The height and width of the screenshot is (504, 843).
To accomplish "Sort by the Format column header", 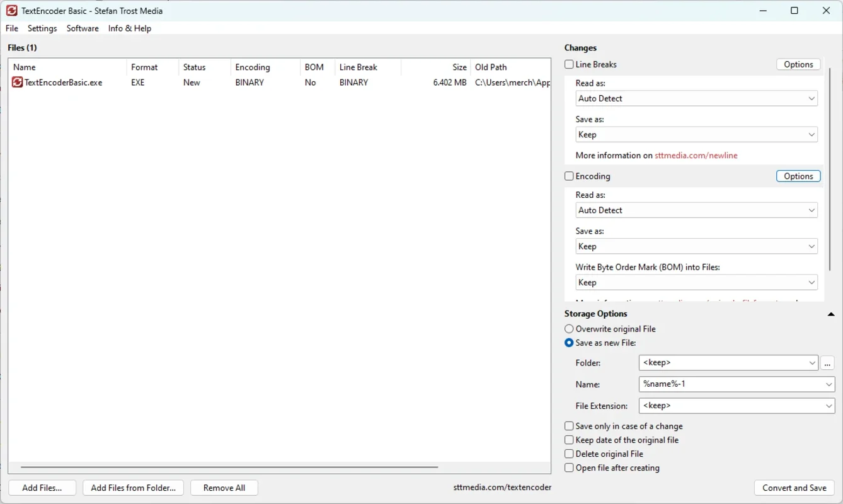I will click(152, 67).
